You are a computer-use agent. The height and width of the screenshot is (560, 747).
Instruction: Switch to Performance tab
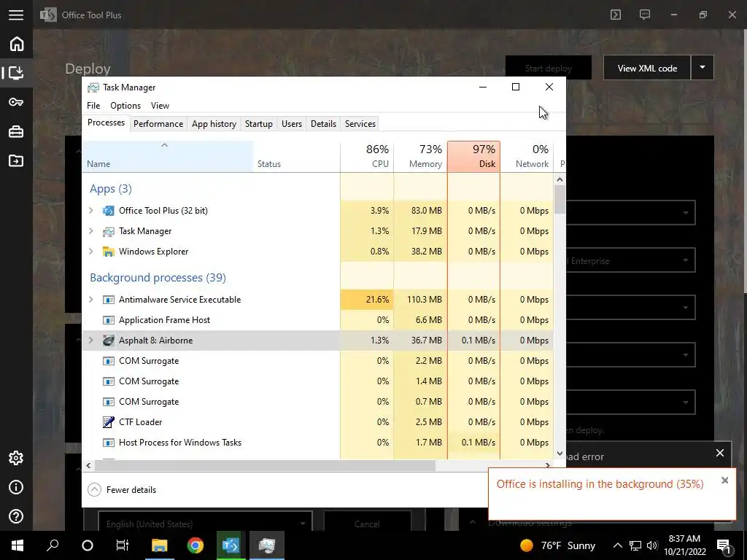(158, 124)
